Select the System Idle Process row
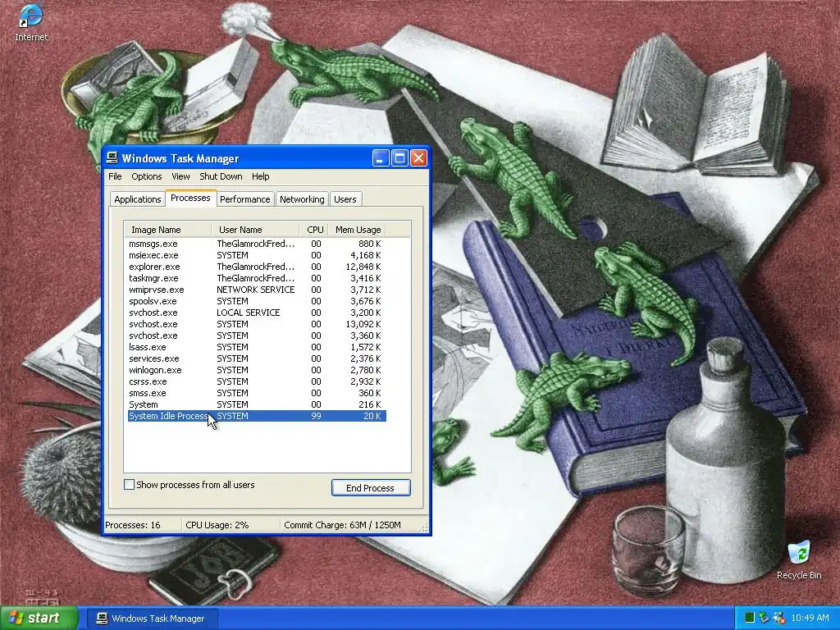The width and height of the screenshot is (840, 630). point(257,416)
